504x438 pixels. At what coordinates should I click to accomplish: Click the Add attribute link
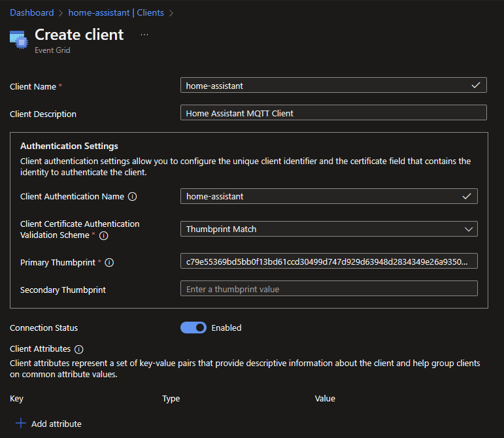56,424
